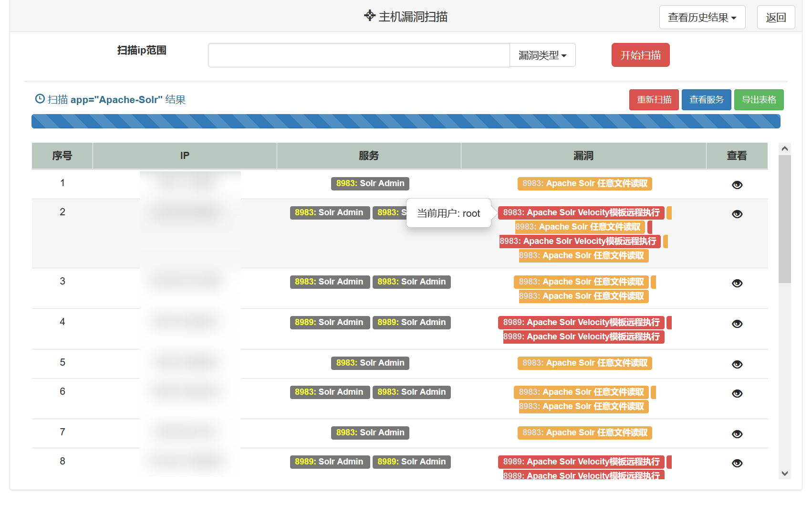Screen dimensions: 812x506
Task: Click row 7 任意文件读取 vulnerability tag
Action: 585,432
